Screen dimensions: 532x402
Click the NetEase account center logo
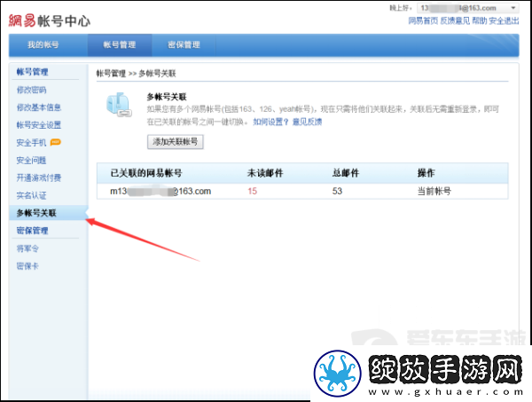[x=50, y=20]
